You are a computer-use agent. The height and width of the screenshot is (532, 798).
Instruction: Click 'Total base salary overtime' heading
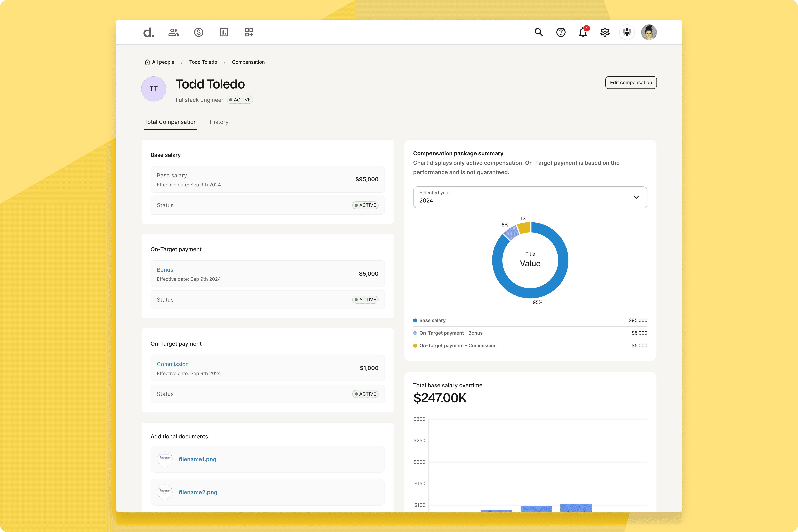click(x=448, y=385)
